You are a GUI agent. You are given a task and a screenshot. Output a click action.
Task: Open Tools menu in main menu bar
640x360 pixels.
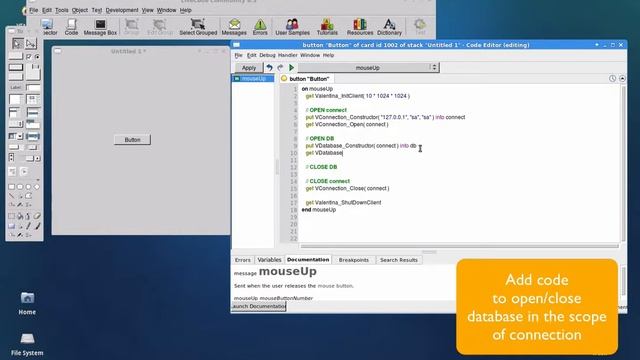[62, 10]
